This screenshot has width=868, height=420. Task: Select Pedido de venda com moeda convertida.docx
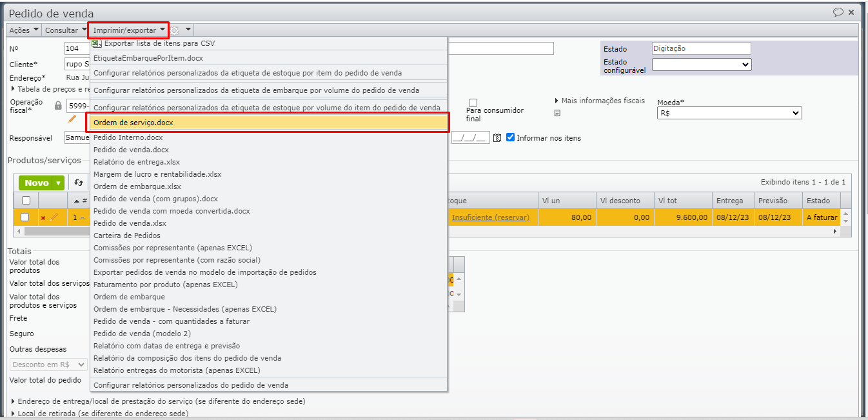pos(268,211)
